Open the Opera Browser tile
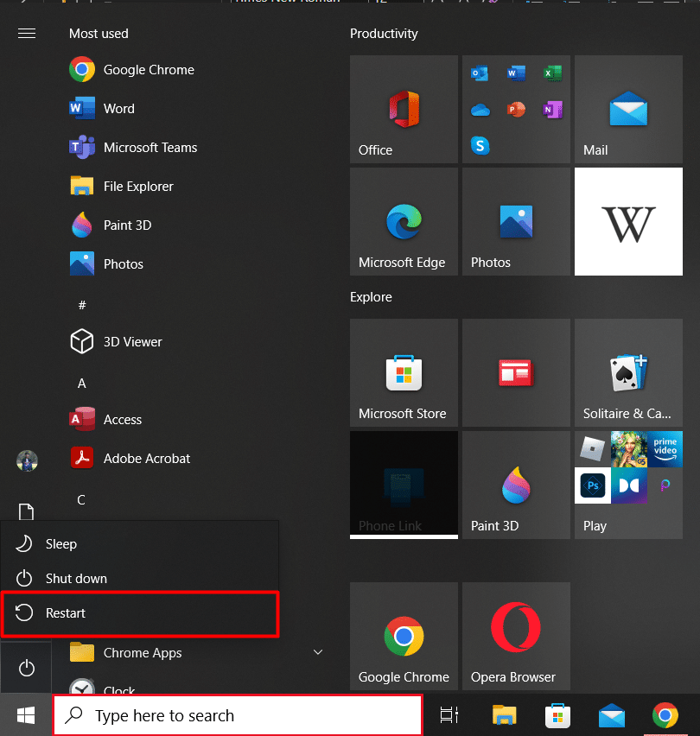This screenshot has height=736, width=700. click(516, 636)
